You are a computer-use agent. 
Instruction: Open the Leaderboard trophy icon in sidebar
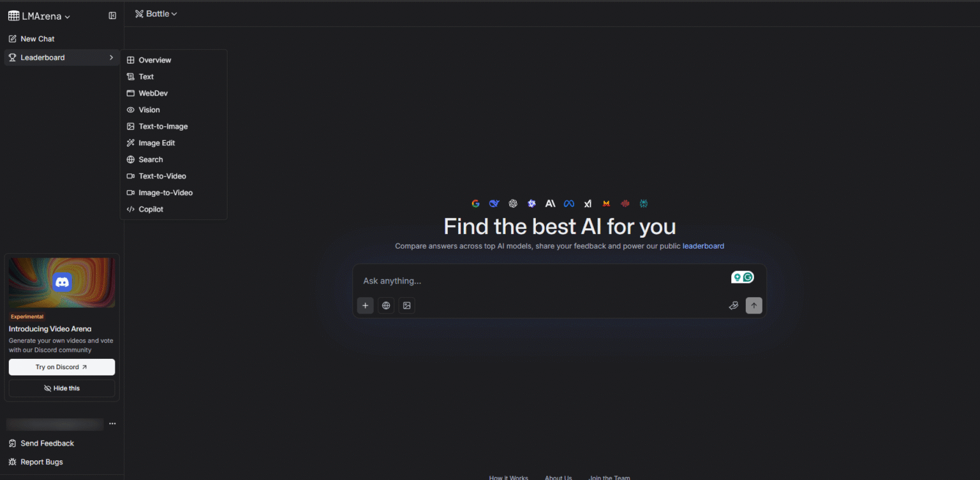pos(11,57)
